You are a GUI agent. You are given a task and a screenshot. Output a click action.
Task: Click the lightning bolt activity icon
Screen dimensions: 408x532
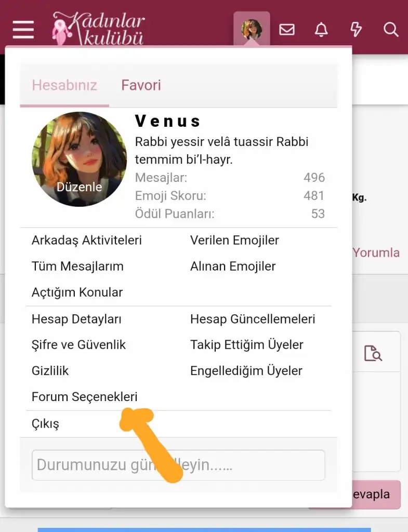point(356,30)
